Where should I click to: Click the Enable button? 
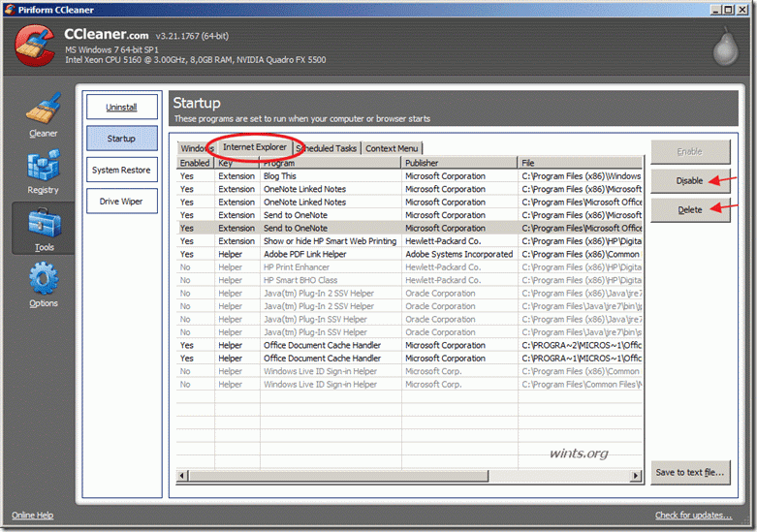click(690, 151)
